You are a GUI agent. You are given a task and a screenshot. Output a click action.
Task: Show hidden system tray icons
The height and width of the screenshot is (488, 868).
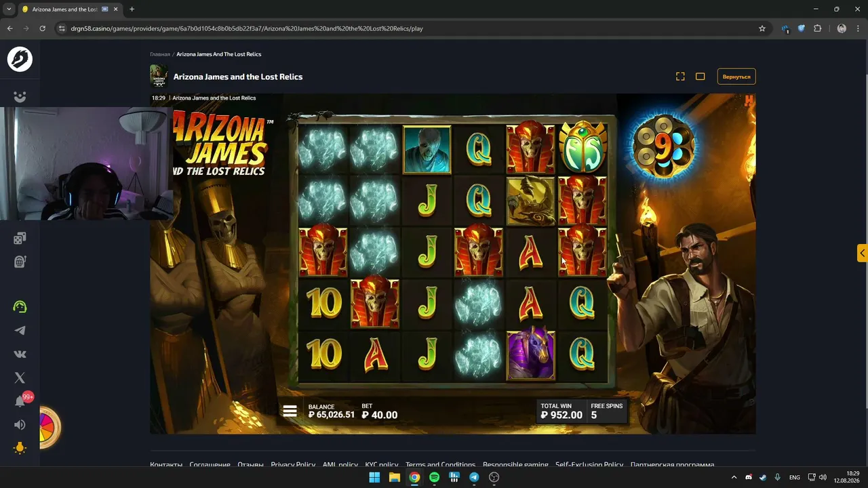click(734, 477)
